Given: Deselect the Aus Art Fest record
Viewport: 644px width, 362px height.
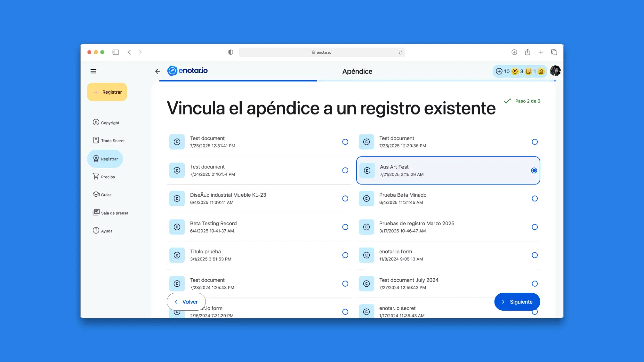Looking at the screenshot, I should [534, 170].
